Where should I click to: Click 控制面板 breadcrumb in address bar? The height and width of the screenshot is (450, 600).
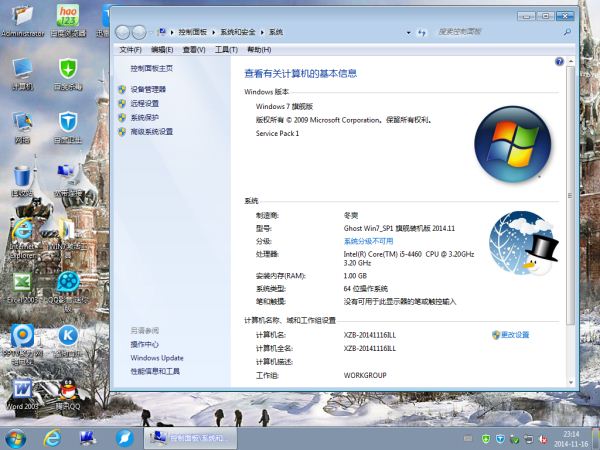tap(192, 32)
